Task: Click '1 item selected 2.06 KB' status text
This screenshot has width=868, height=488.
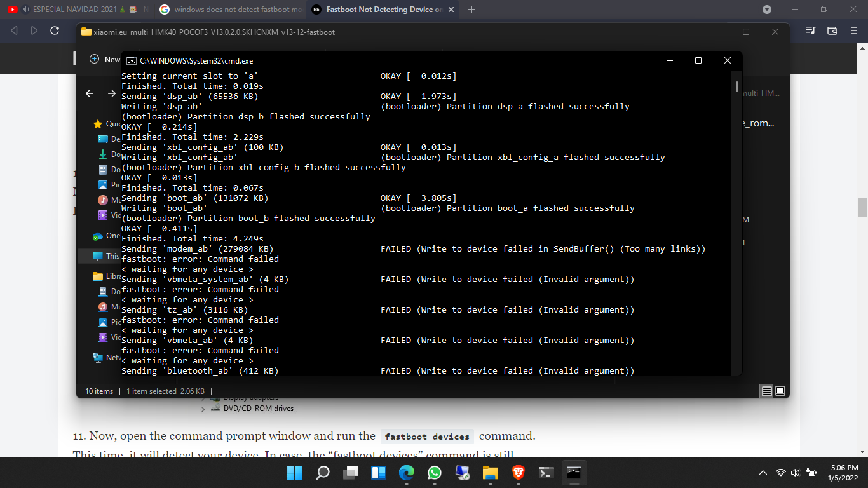Action: point(165,391)
